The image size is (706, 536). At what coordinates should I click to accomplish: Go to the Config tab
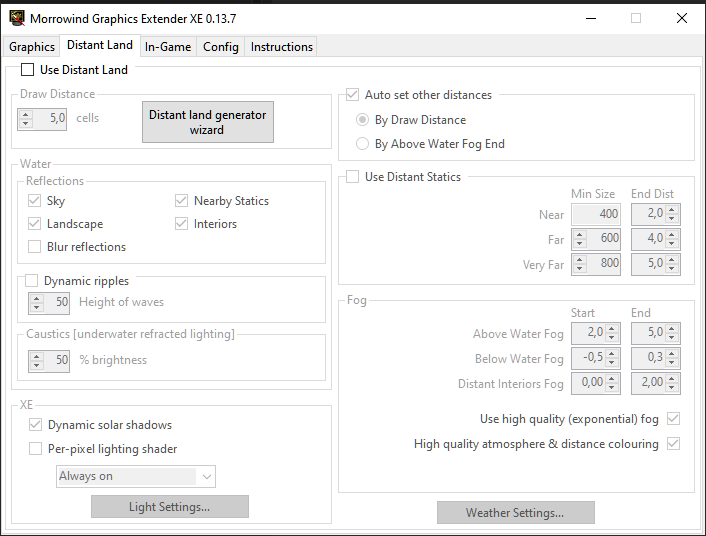click(220, 47)
